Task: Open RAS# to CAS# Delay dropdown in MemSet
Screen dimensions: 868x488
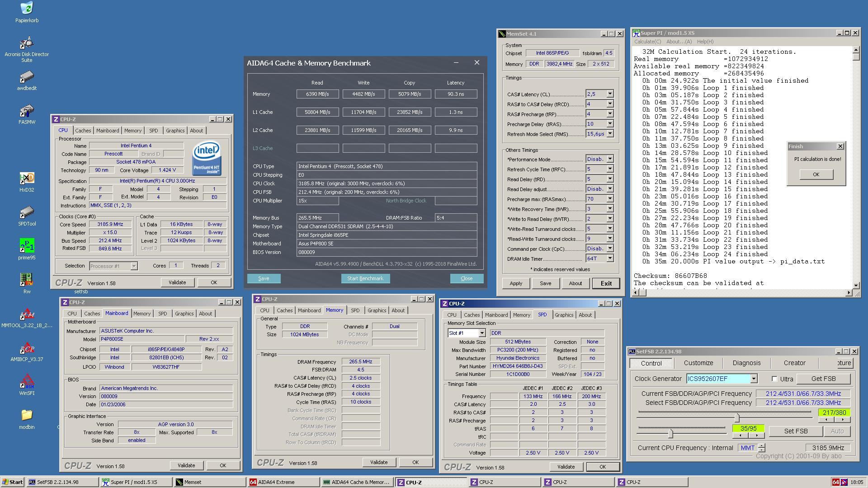Action: [610, 104]
